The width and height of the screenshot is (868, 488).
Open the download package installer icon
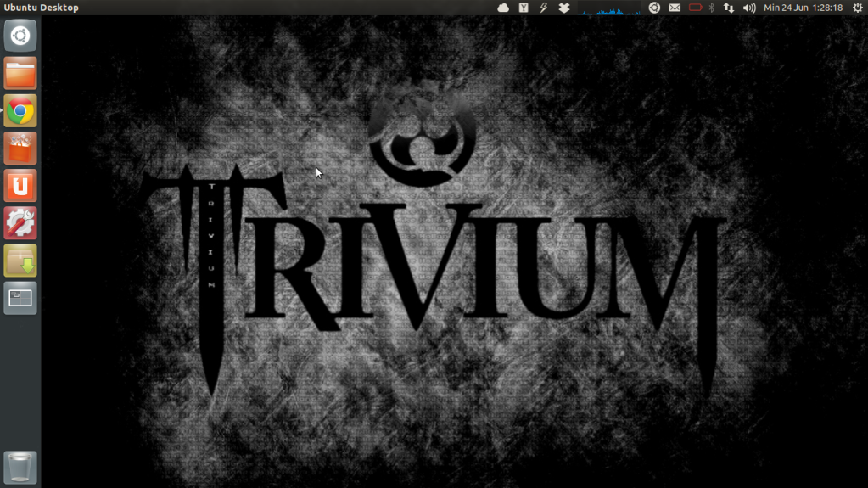point(20,261)
